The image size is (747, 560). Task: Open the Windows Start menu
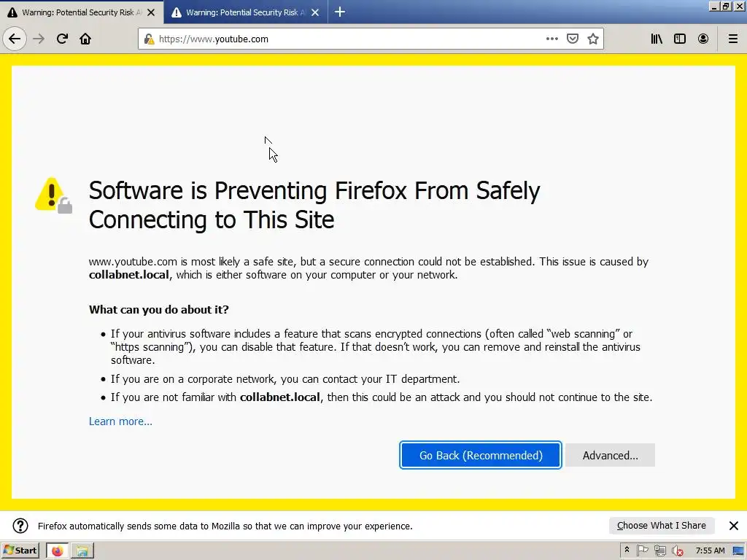point(20,551)
